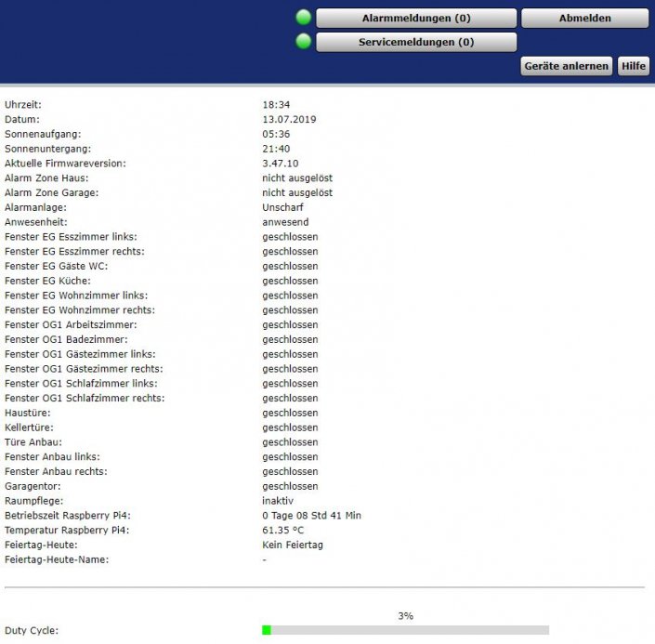Click the 3% duty cycle percentage label
This screenshot has width=655, height=644.
point(405,615)
